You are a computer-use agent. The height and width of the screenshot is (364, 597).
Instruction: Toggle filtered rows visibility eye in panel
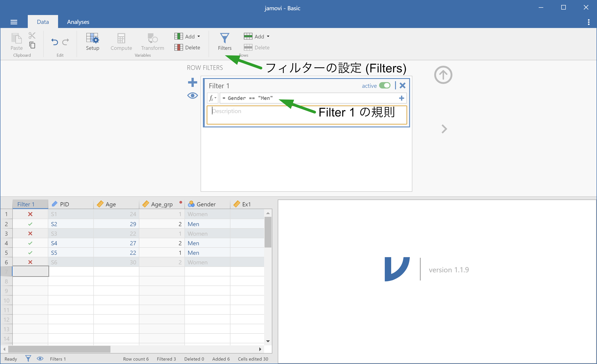pyautogui.click(x=193, y=96)
